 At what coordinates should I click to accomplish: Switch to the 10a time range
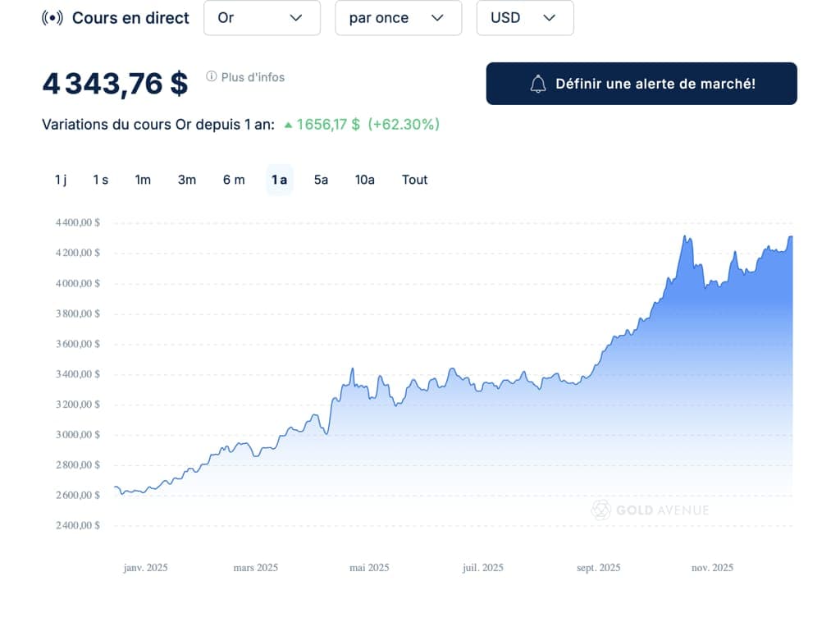[x=365, y=180]
